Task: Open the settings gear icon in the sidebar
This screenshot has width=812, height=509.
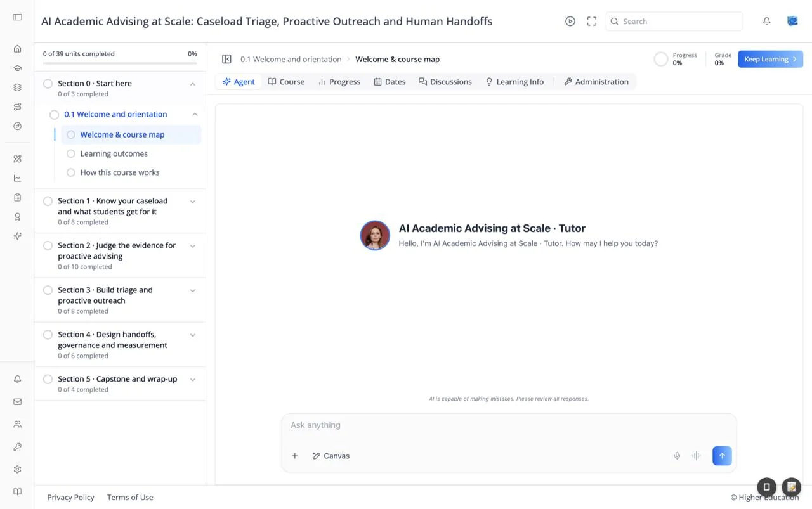Action: [17, 469]
